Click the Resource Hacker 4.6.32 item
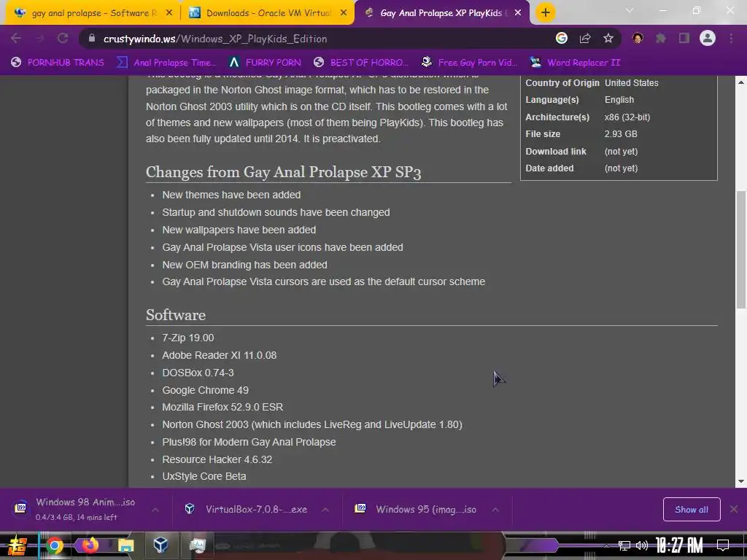This screenshot has width=747, height=560. pos(217,459)
